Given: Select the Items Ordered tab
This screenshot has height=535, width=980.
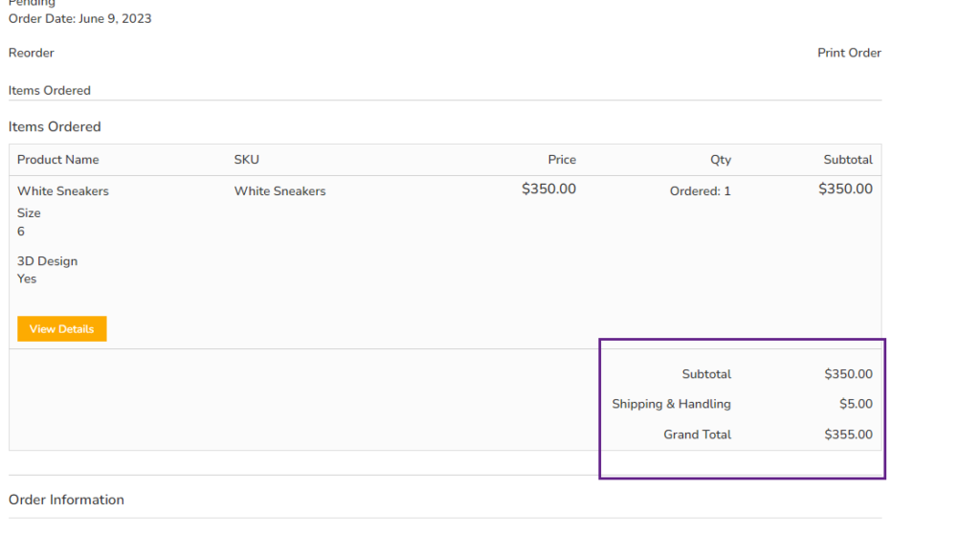Looking at the screenshot, I should [50, 90].
